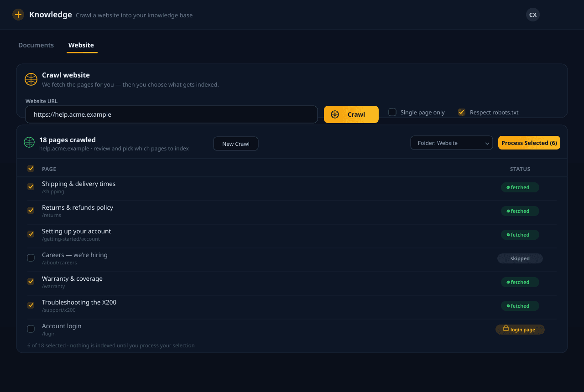Uncheck Setting up your account page

pyautogui.click(x=31, y=234)
